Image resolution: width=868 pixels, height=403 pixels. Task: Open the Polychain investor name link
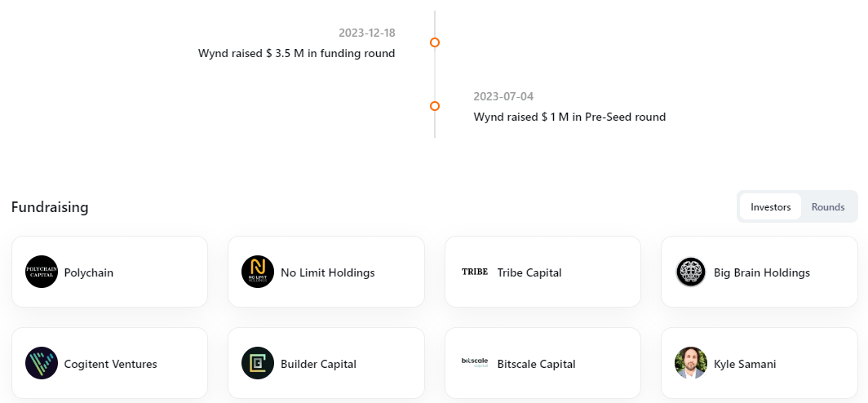89,272
